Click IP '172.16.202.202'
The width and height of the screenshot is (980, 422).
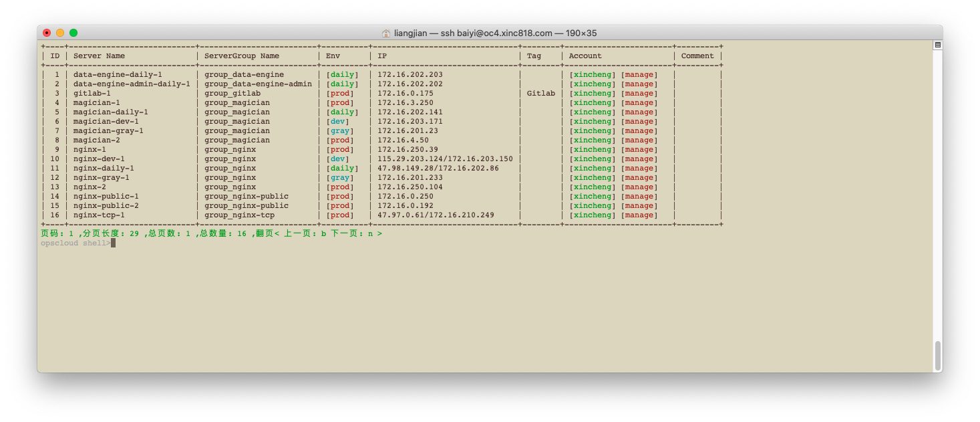click(x=410, y=84)
